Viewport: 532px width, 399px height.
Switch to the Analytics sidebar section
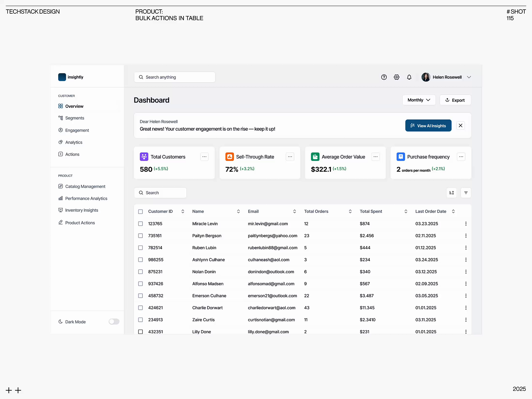coord(73,142)
